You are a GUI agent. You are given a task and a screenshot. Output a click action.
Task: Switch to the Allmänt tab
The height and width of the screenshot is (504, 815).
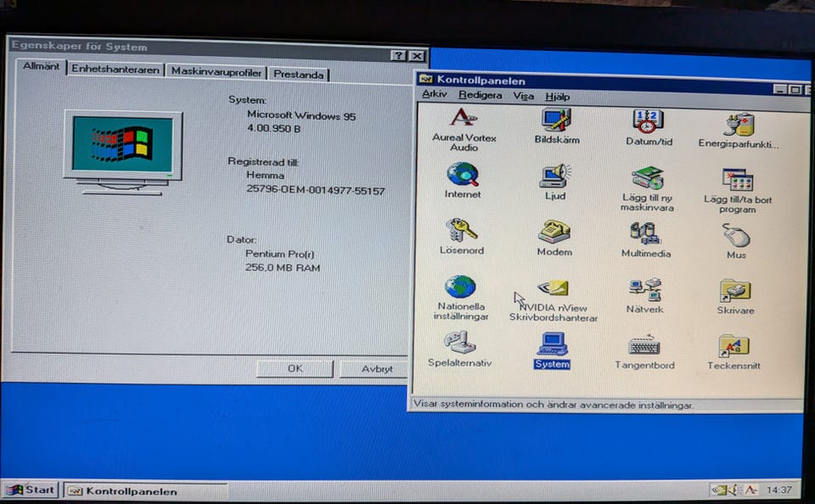[41, 66]
